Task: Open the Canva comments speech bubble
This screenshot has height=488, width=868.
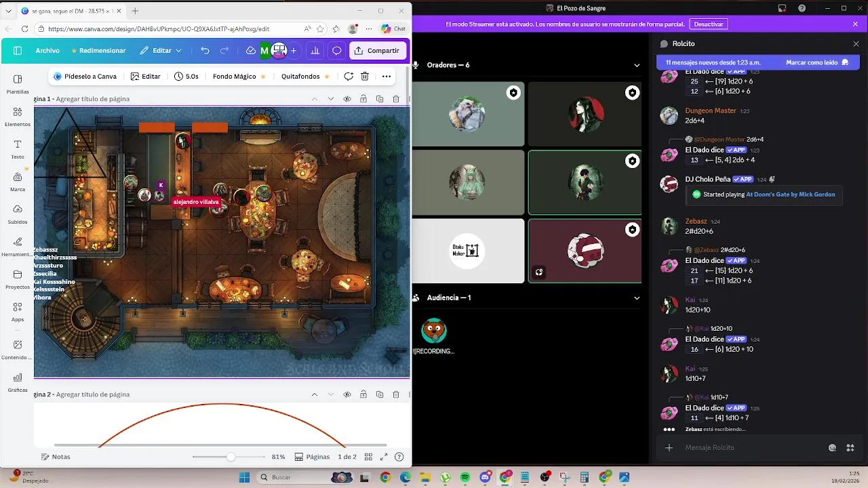Action: coord(336,51)
